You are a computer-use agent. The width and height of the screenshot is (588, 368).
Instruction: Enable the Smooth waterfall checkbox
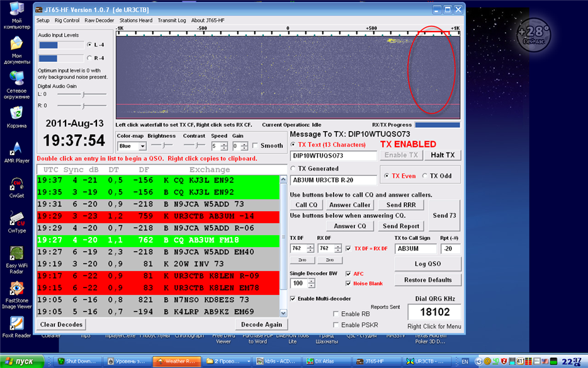pos(256,146)
